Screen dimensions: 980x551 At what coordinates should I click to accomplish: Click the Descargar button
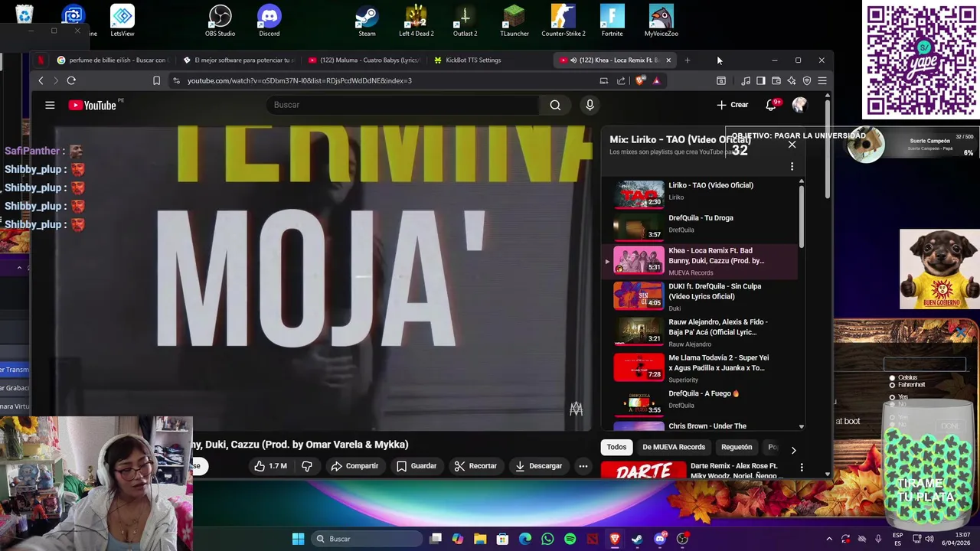(x=538, y=466)
